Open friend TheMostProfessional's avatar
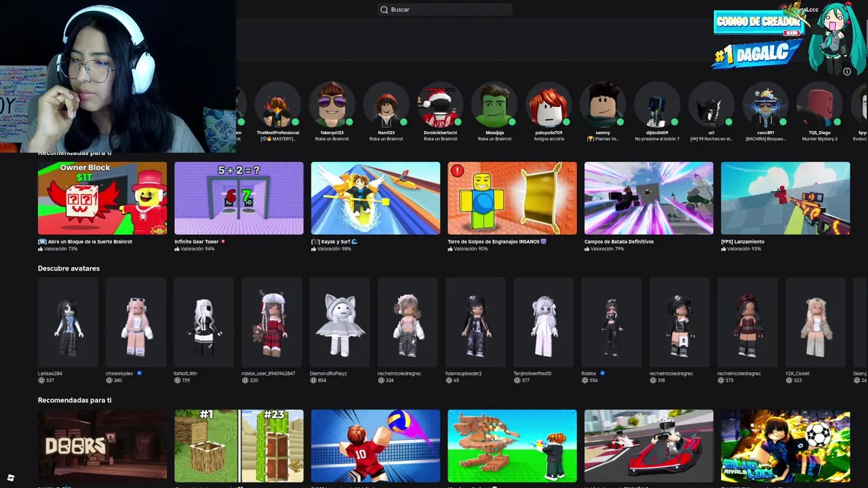 point(277,104)
